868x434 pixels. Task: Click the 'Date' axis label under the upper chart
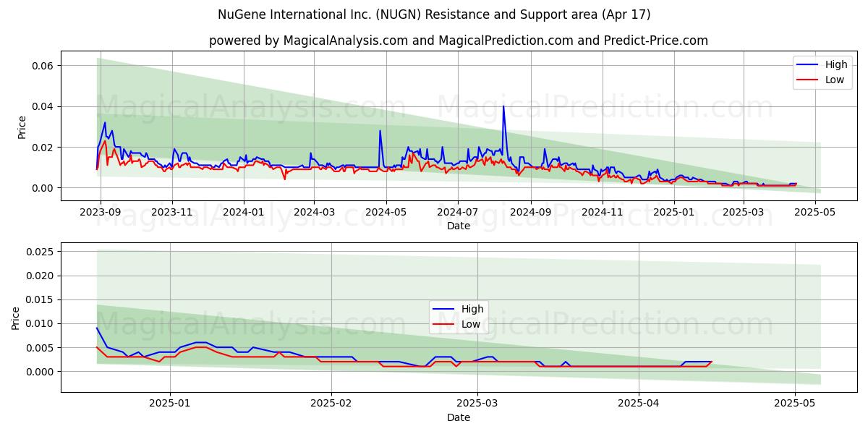click(x=459, y=226)
